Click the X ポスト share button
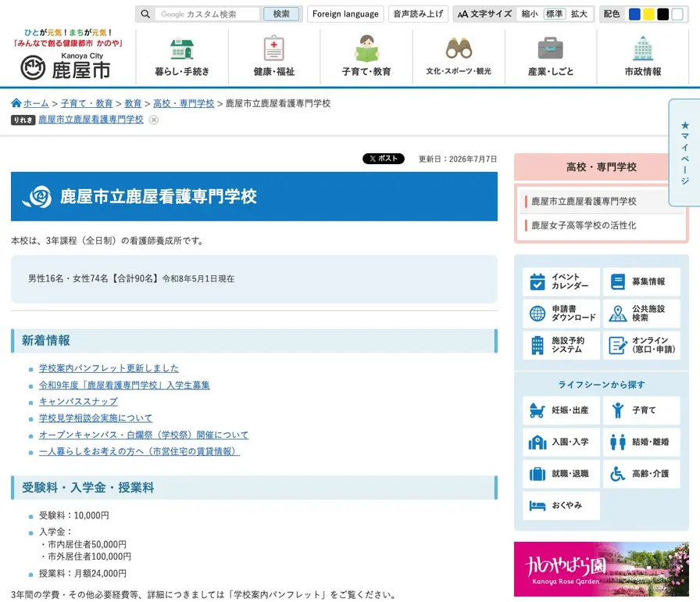The width and height of the screenshot is (700, 602). tap(384, 159)
